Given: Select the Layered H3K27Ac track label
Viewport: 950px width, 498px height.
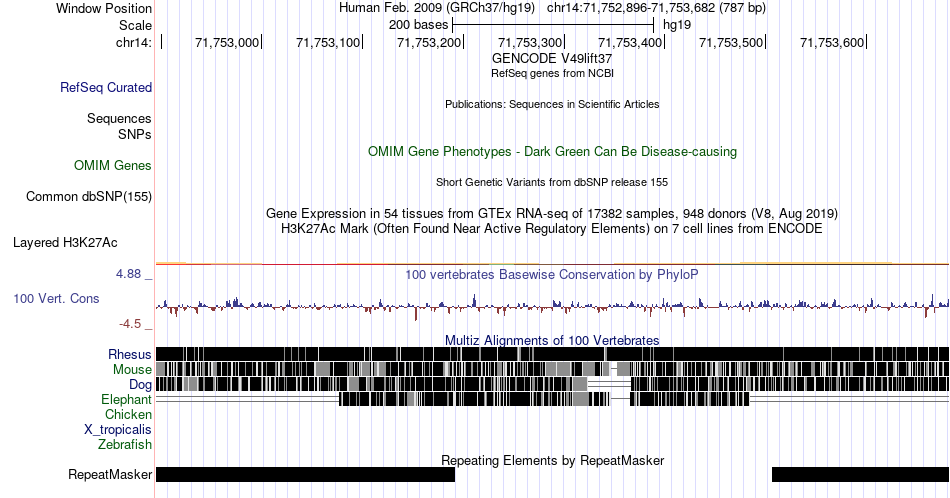Looking at the screenshot, I should [65, 242].
